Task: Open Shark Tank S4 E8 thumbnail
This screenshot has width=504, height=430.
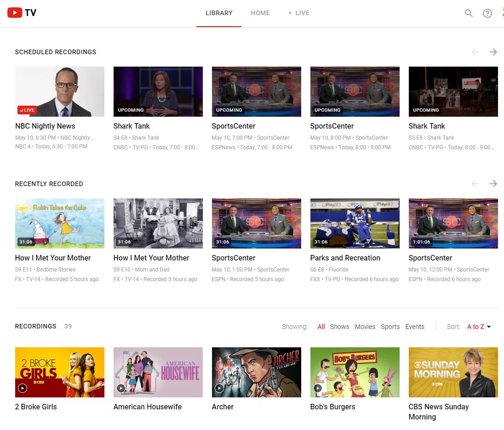Action: tap(158, 91)
